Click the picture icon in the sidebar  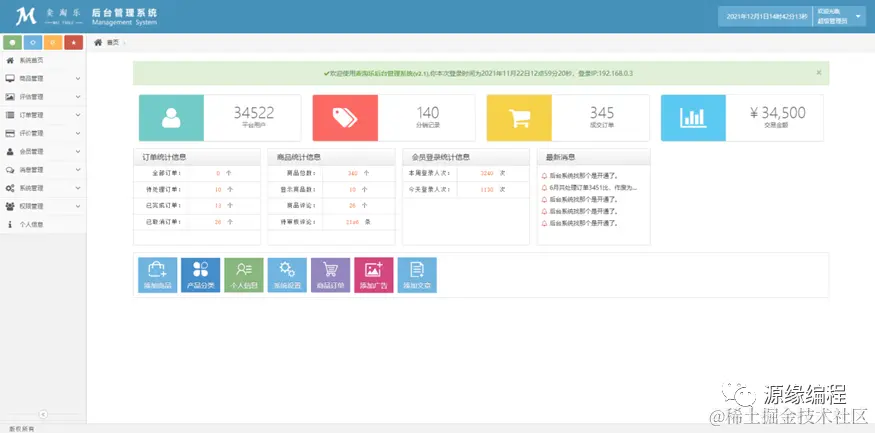[10, 97]
